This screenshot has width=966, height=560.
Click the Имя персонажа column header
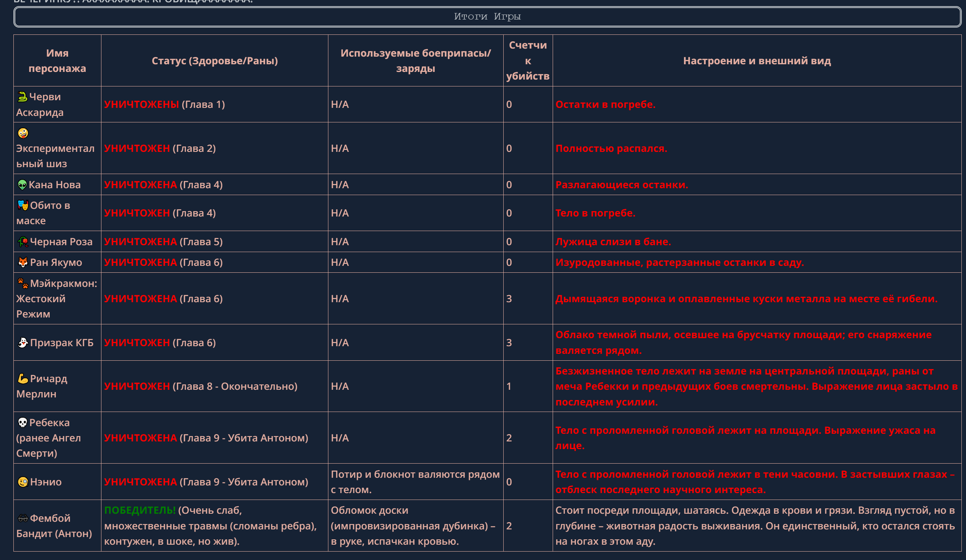point(57,60)
